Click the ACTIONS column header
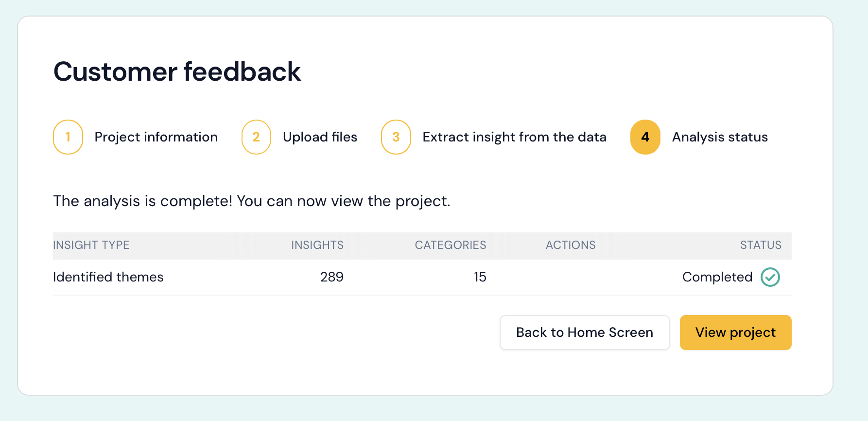The width and height of the screenshot is (868, 421). coord(571,245)
